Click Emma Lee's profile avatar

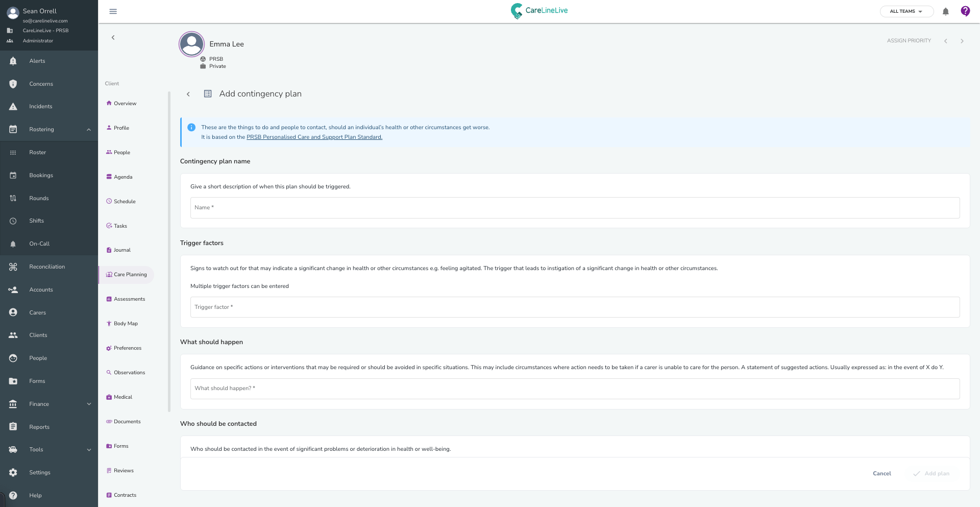192,44
